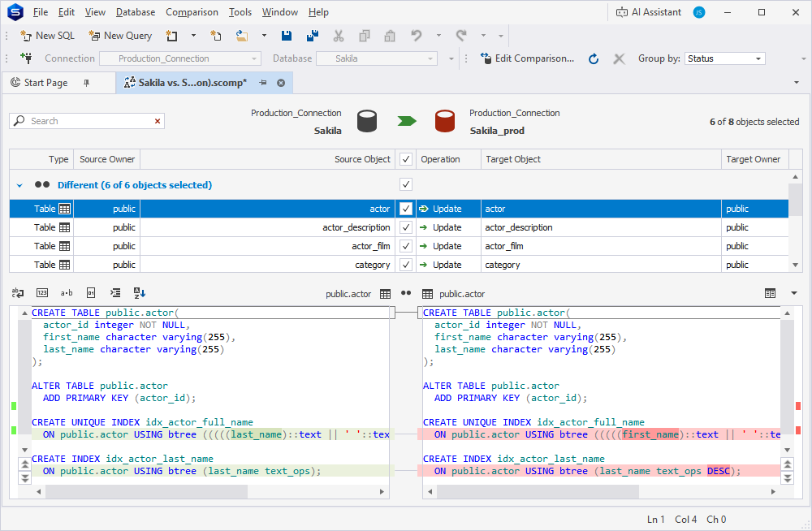The image size is (812, 531).
Task: Click the A-Z sort icon in diff toolbar
Action: click(140, 293)
